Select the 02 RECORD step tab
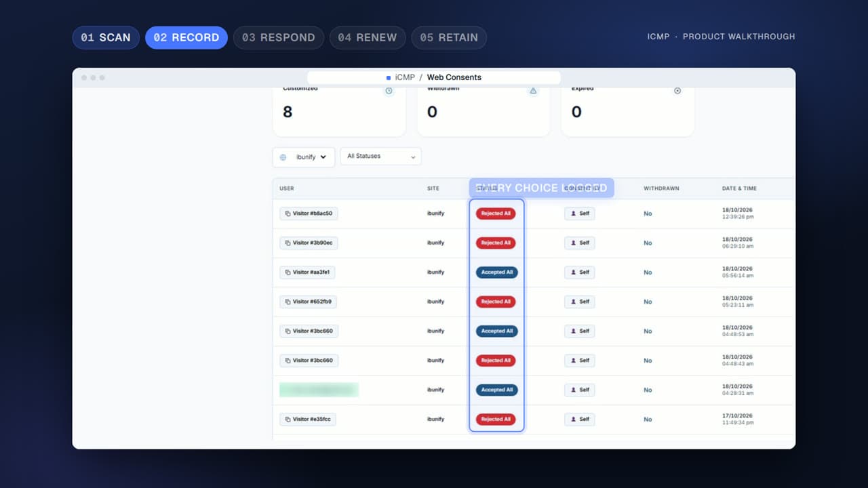The width and height of the screenshot is (868, 488). pyautogui.click(x=186, y=37)
